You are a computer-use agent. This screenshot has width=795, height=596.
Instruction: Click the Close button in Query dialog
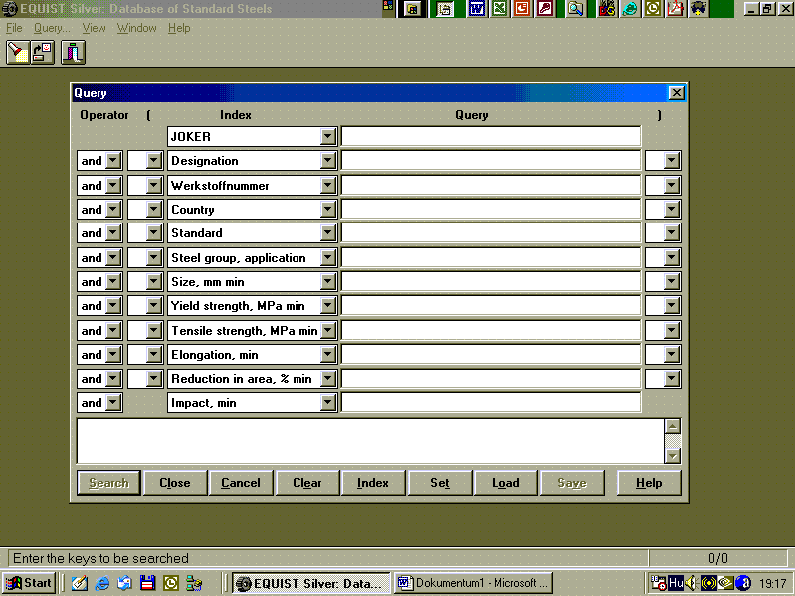(175, 483)
